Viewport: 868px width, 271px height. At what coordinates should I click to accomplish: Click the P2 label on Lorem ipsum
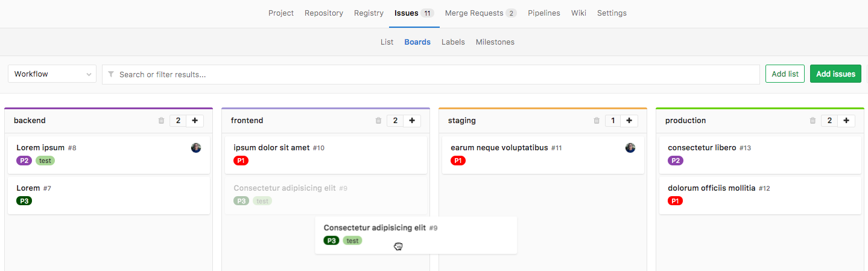(x=24, y=161)
